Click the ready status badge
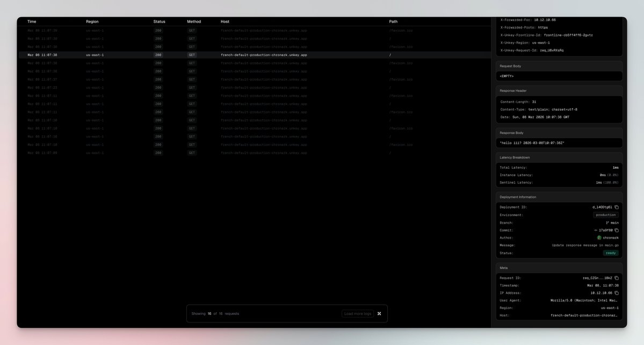The image size is (644, 345). [x=611, y=254]
